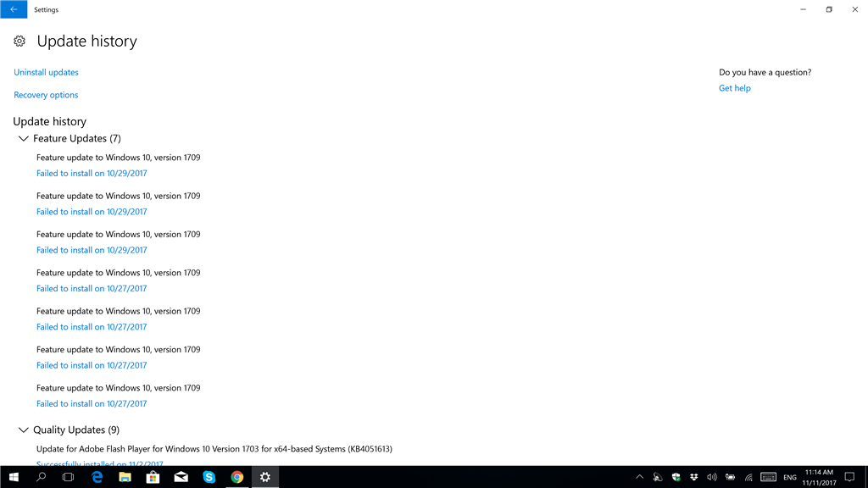The height and width of the screenshot is (488, 868).
Task: Open the touch keyboard from the tray
Action: click(x=768, y=477)
